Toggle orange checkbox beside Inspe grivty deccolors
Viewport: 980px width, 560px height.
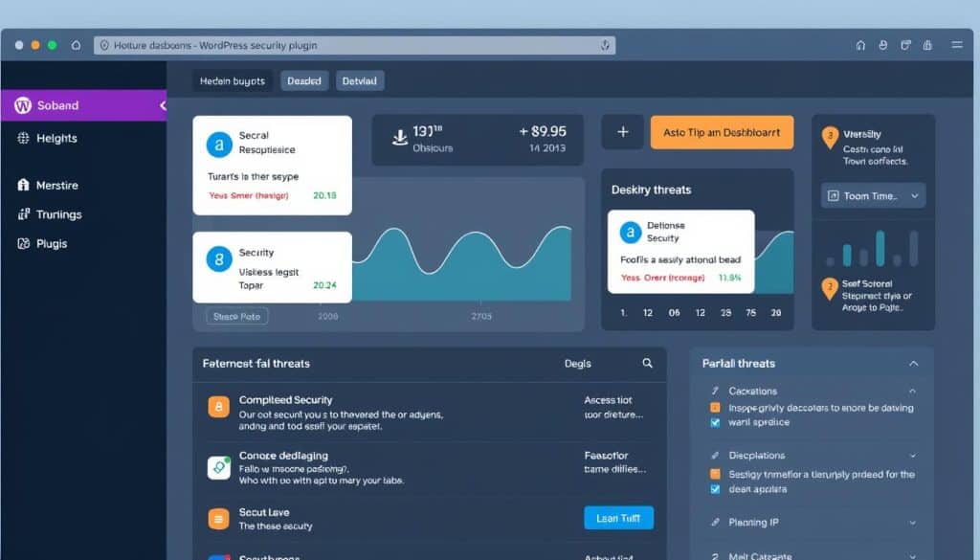(x=715, y=408)
